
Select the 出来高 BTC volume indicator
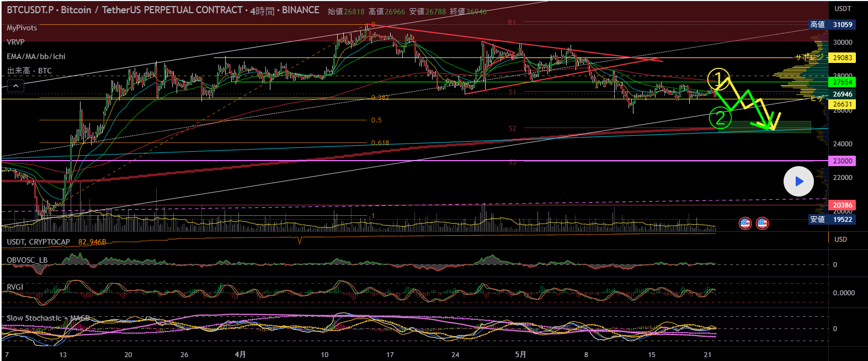click(29, 71)
